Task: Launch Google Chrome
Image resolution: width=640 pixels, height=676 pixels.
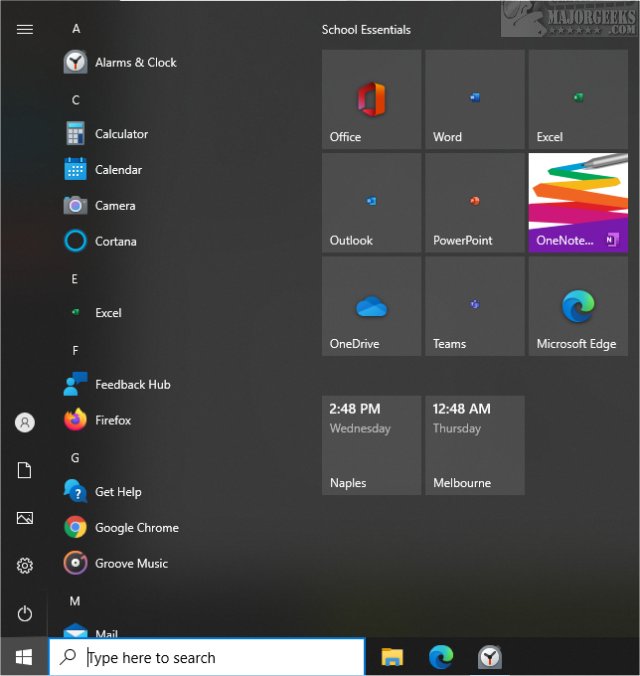Action: (x=121, y=527)
